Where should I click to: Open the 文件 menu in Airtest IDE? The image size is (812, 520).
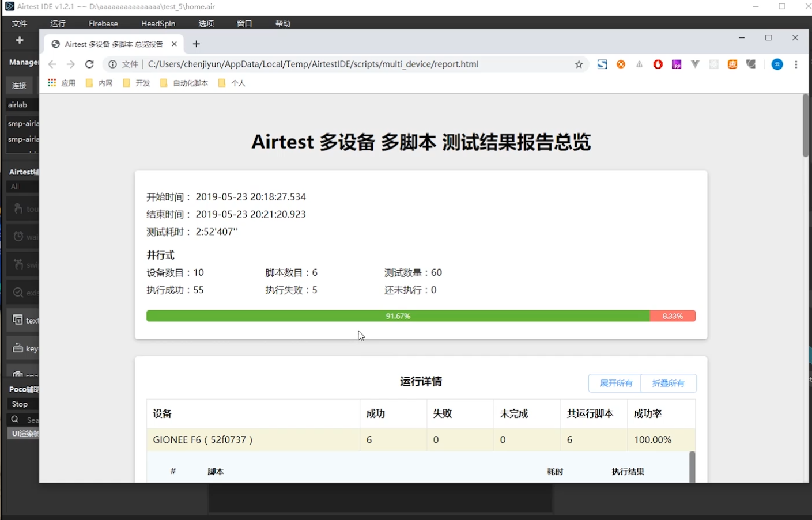point(20,24)
